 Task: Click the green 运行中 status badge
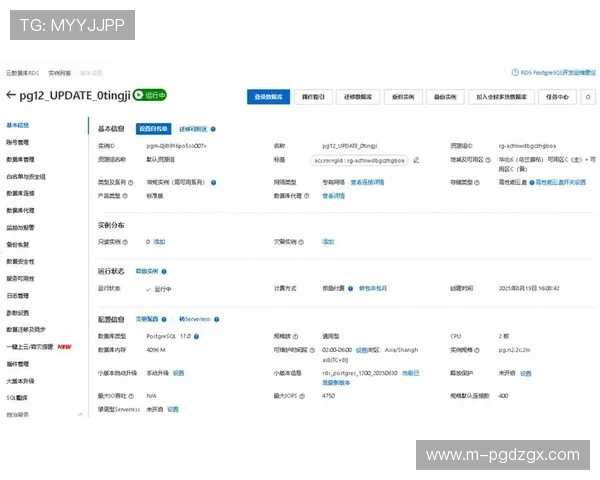(151, 96)
